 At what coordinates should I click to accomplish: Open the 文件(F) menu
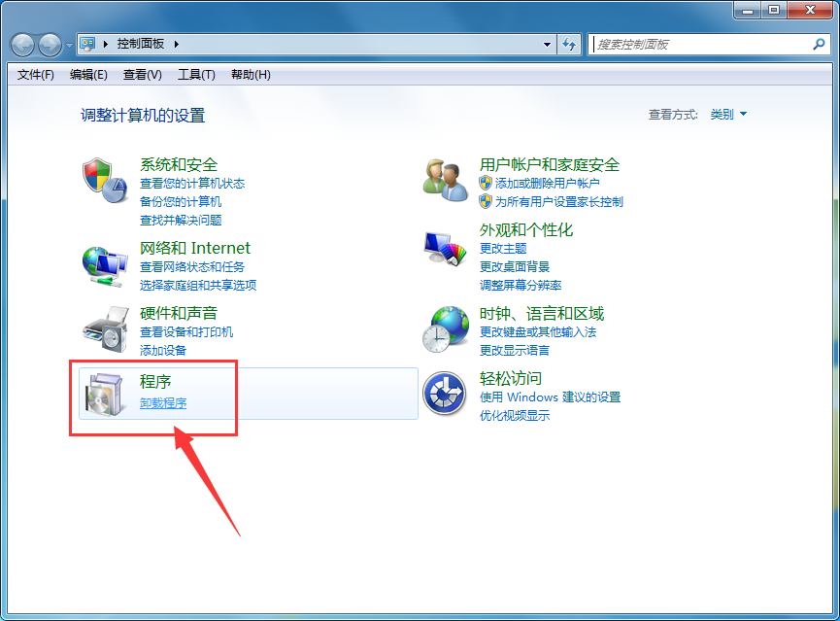36,75
